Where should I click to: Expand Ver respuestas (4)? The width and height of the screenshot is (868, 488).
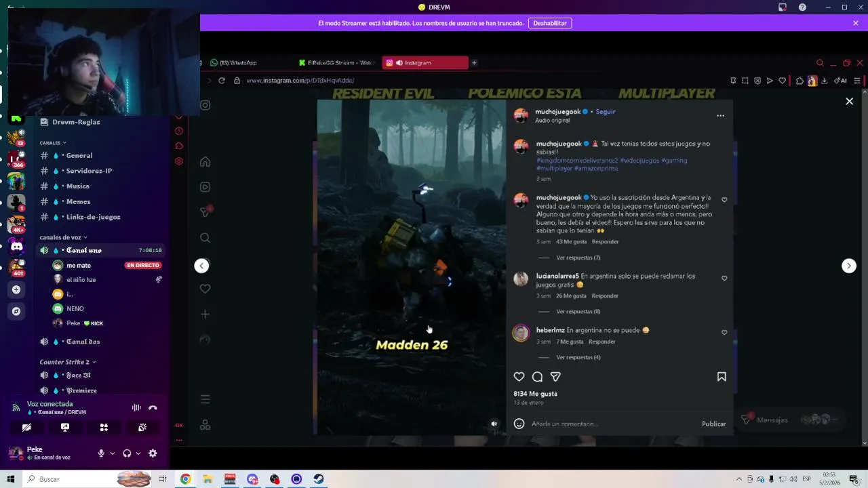[578, 357]
